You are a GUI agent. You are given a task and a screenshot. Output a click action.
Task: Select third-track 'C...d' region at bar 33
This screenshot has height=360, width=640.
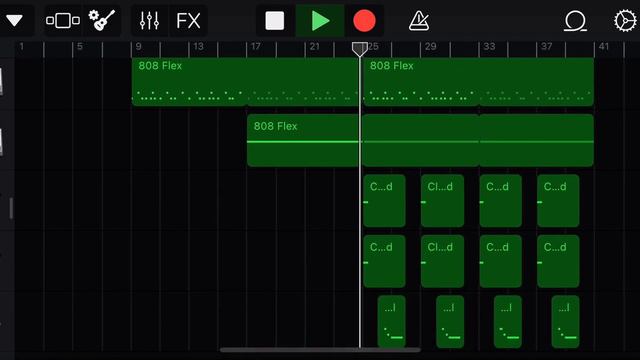[x=500, y=201]
